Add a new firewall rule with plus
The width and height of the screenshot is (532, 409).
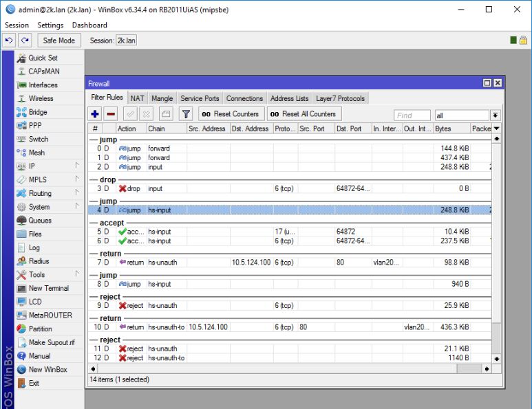click(x=95, y=114)
